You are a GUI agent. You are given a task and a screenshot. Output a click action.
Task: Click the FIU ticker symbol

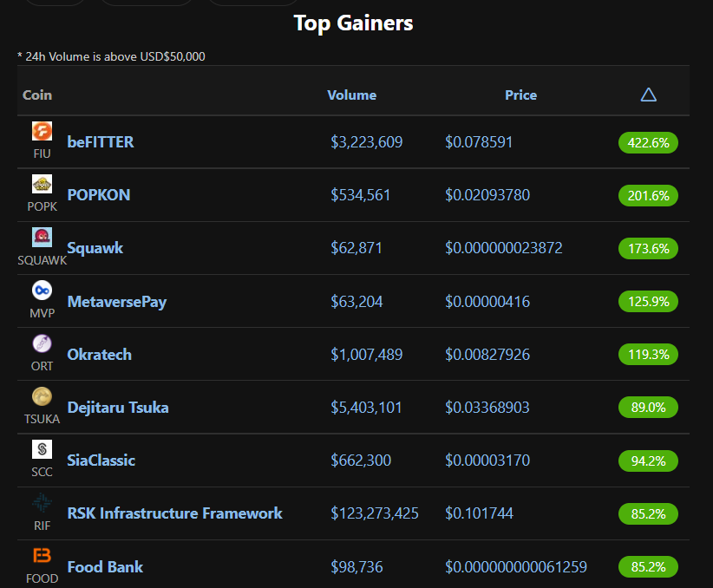(42, 154)
